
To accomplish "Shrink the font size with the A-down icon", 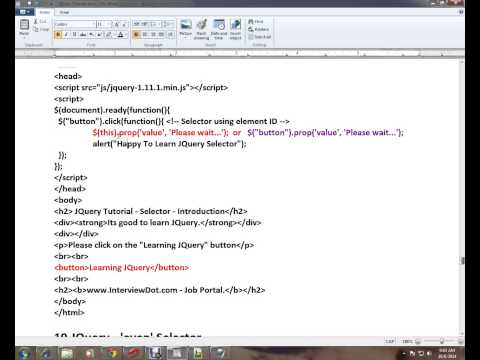I will click(124, 24).
